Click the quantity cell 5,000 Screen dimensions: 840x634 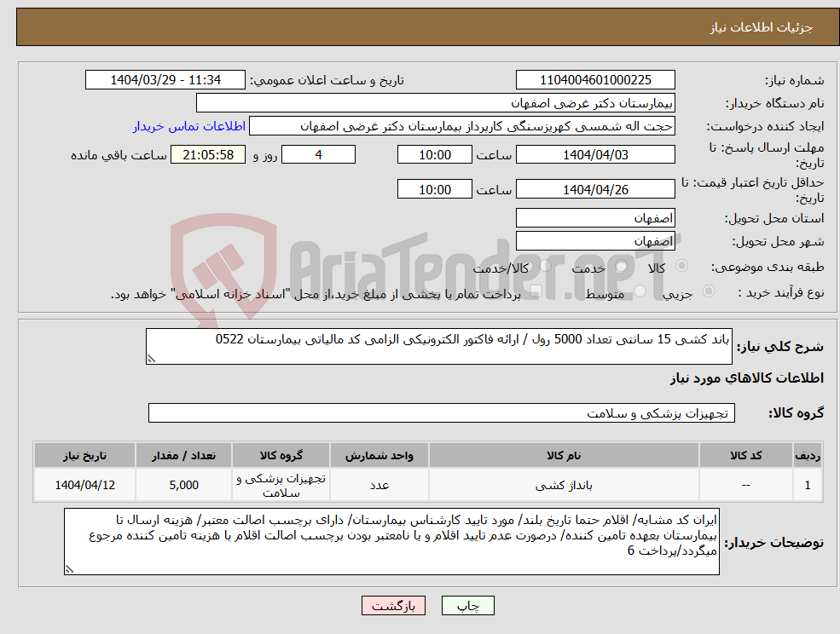pos(183,485)
